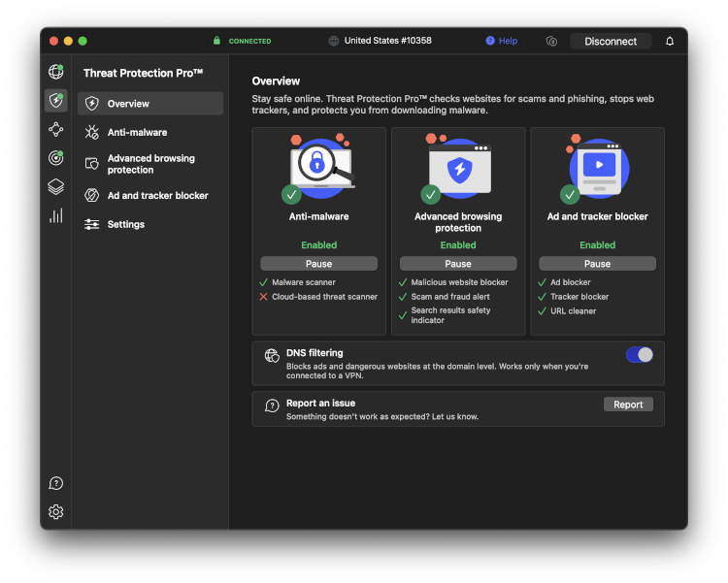Pause Ad and tracker blocker
This screenshot has width=728, height=583.
[598, 264]
